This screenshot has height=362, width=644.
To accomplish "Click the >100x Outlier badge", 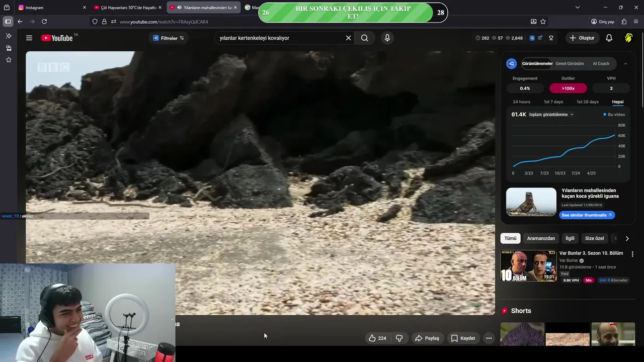I will pyautogui.click(x=568, y=88).
